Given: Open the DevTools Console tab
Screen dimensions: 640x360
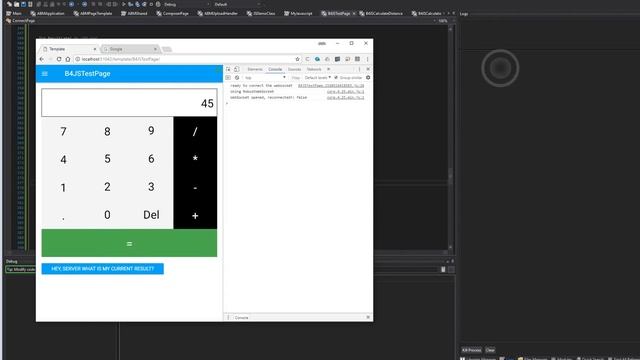Looking at the screenshot, I should click(x=275, y=69).
